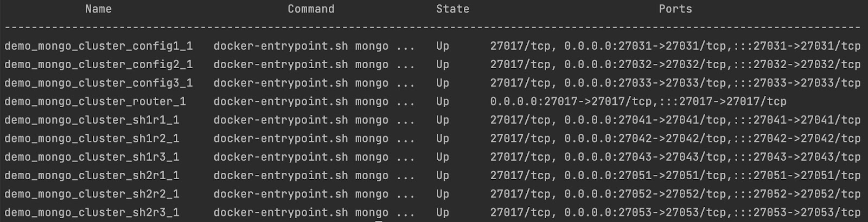Select the demo_mongo_cluster_config2_1 container name
Screen dimensions: 868x222
pyautogui.click(x=98, y=65)
